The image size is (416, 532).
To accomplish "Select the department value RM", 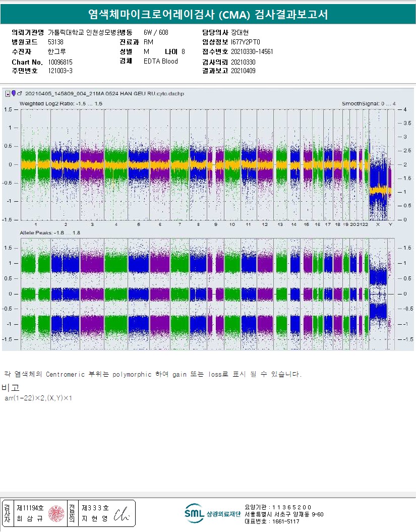I will click(x=148, y=42).
